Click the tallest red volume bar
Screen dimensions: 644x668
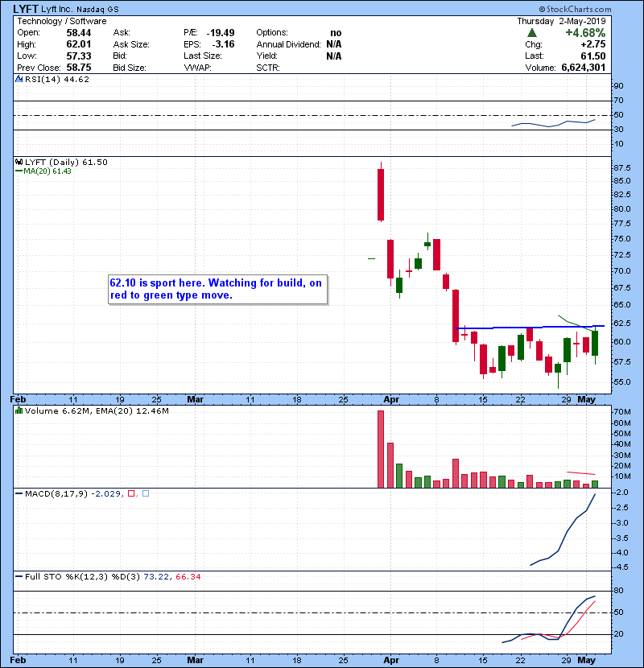click(x=381, y=449)
